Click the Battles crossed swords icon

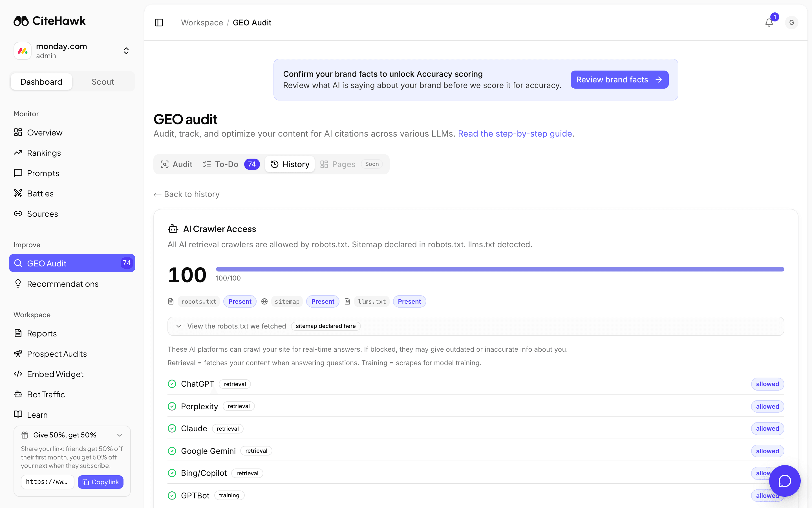click(18, 193)
